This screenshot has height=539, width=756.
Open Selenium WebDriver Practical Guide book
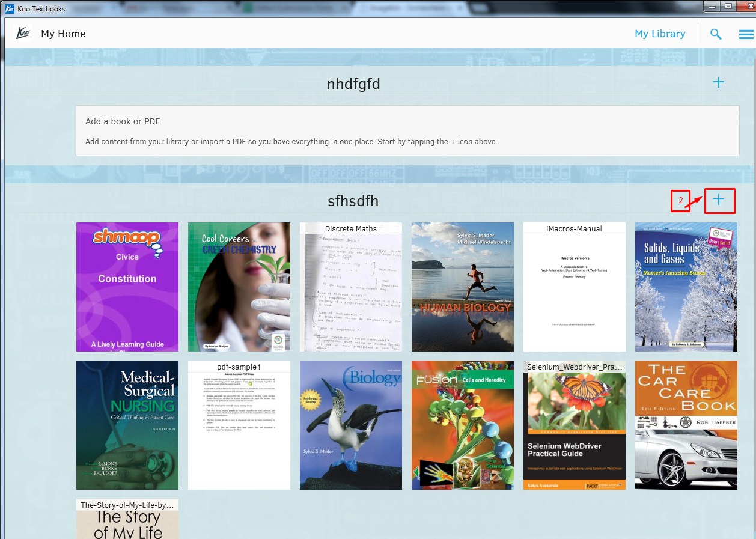[575, 425]
